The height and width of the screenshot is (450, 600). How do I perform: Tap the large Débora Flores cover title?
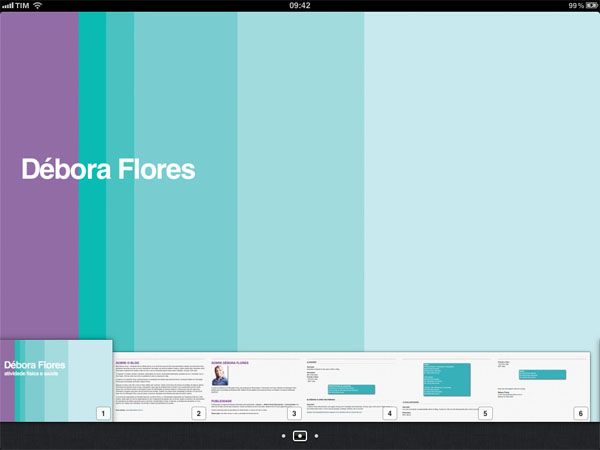tap(107, 170)
